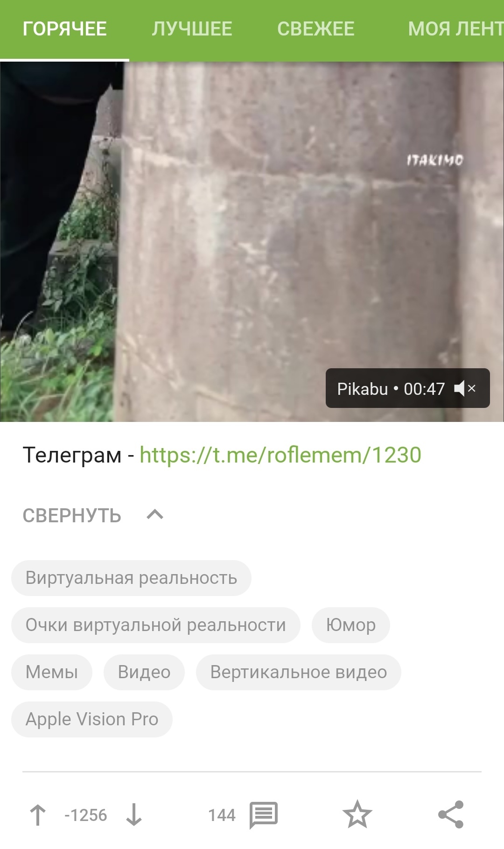The image size is (504, 849).
Task: Select the ГОРЯЧЕЕ tab
Action: [64, 29]
